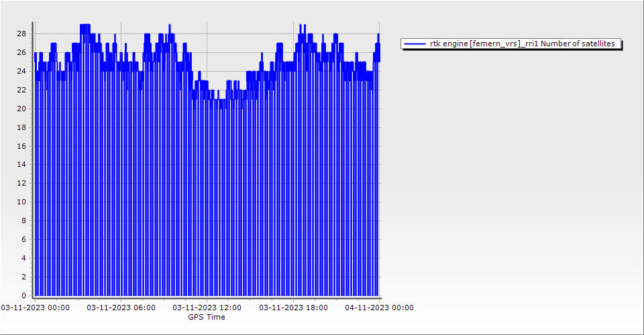Select the y-axis tick label 10
Image resolution: width=644 pixels, height=335 pixels.
coord(21,202)
